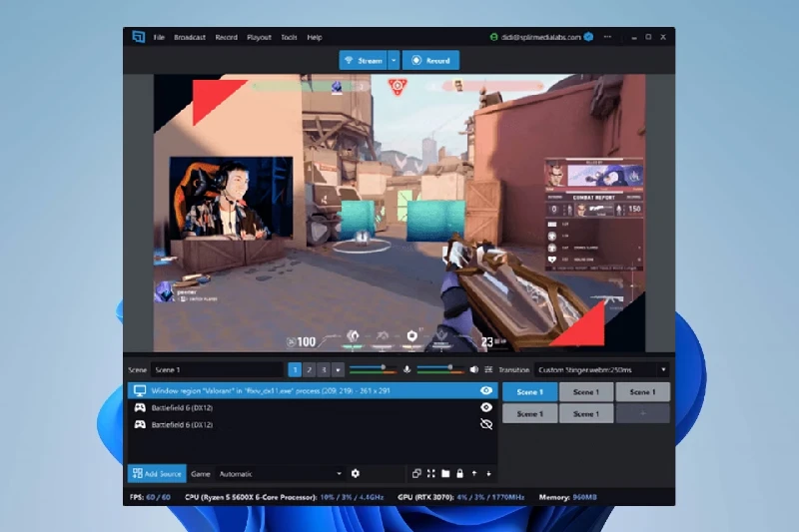Open the Broadcast menu

190,37
